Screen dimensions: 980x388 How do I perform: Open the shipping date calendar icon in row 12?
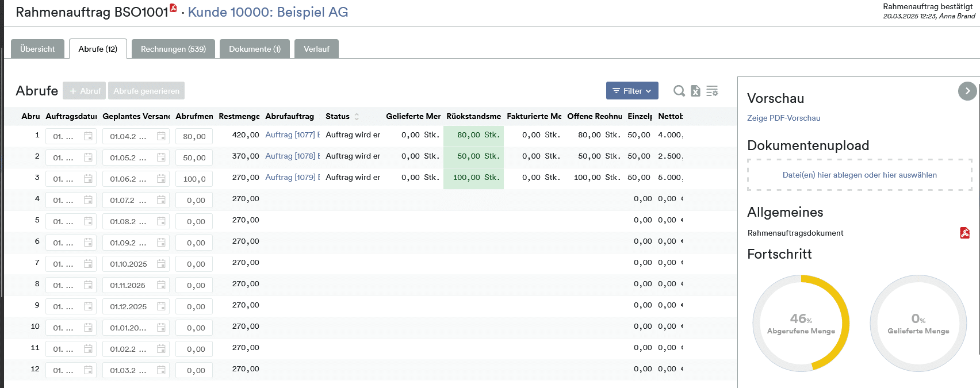pyautogui.click(x=161, y=370)
